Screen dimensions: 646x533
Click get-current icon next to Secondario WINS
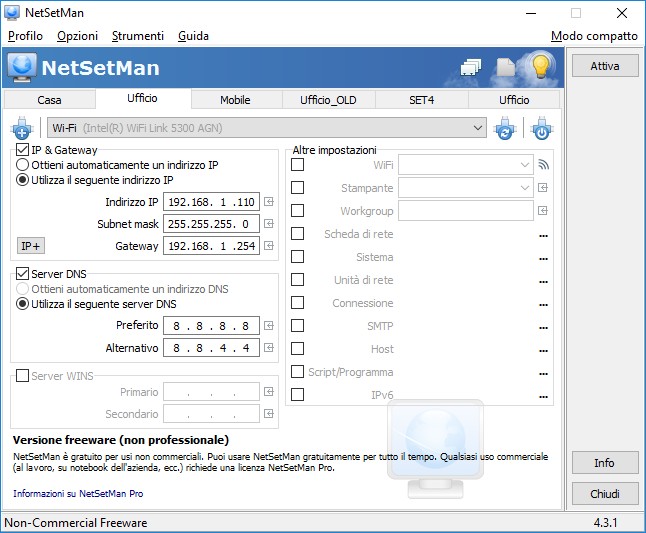tap(269, 414)
